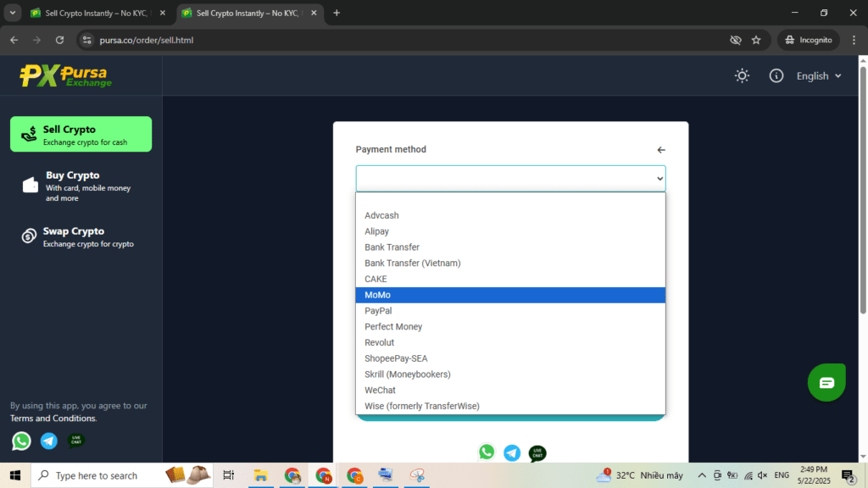Open the info circle icon in header
This screenshot has width=868, height=488.
click(776, 75)
